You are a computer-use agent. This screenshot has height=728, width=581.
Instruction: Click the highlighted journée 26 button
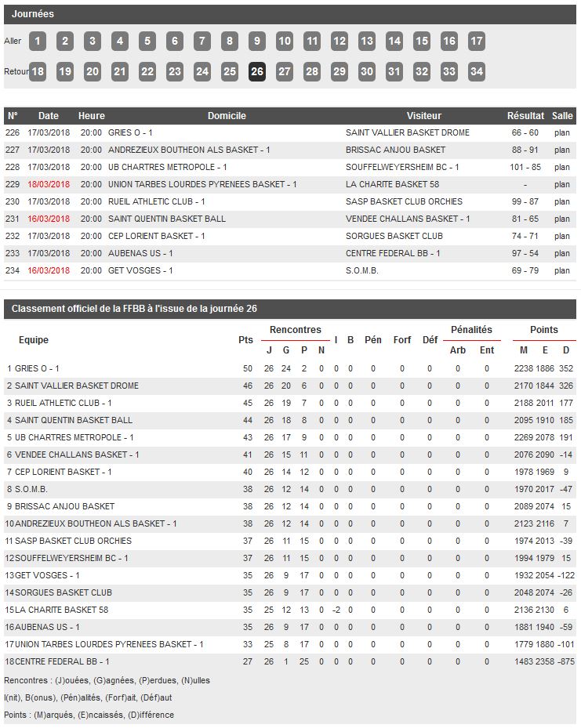[x=257, y=72]
